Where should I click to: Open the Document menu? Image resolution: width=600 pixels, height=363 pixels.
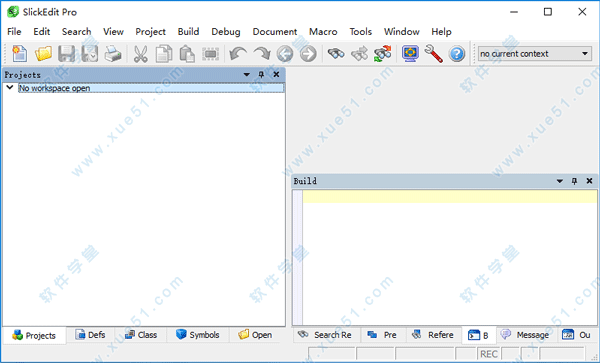[275, 32]
